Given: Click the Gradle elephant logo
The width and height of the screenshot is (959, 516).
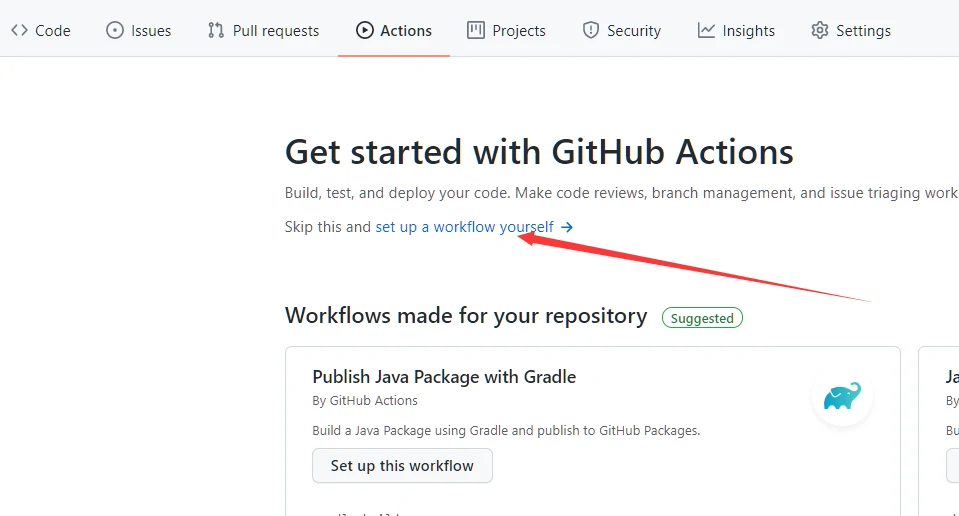Looking at the screenshot, I should [x=842, y=397].
